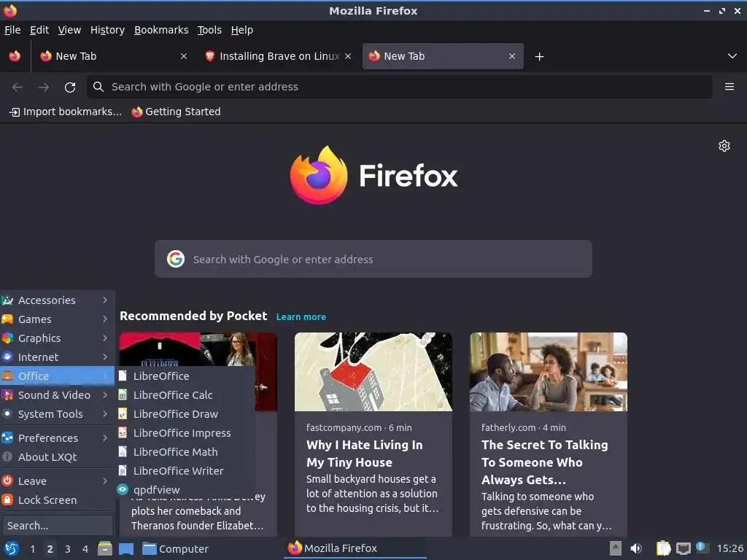The image size is (747, 560).
Task: Open the Help menu
Action: click(242, 30)
